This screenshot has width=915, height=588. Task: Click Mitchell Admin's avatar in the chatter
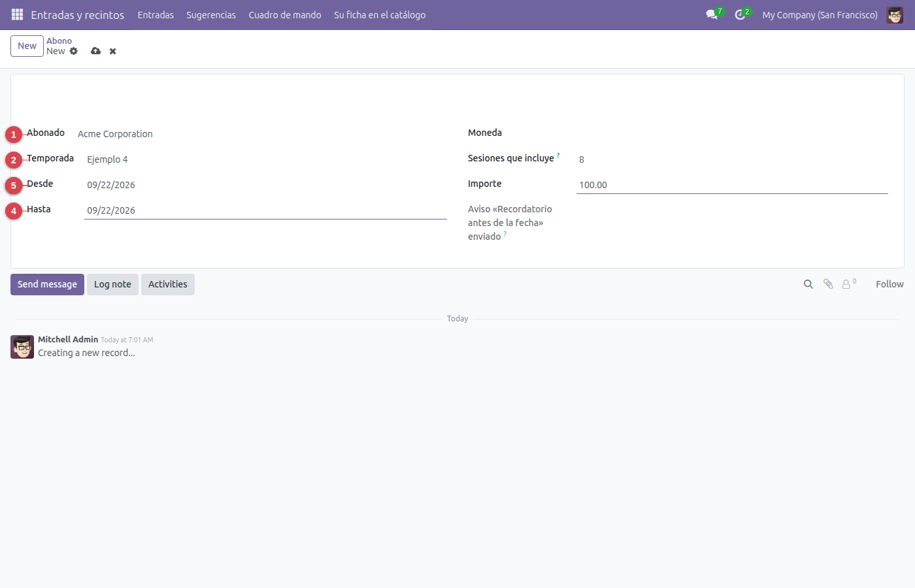click(22, 347)
